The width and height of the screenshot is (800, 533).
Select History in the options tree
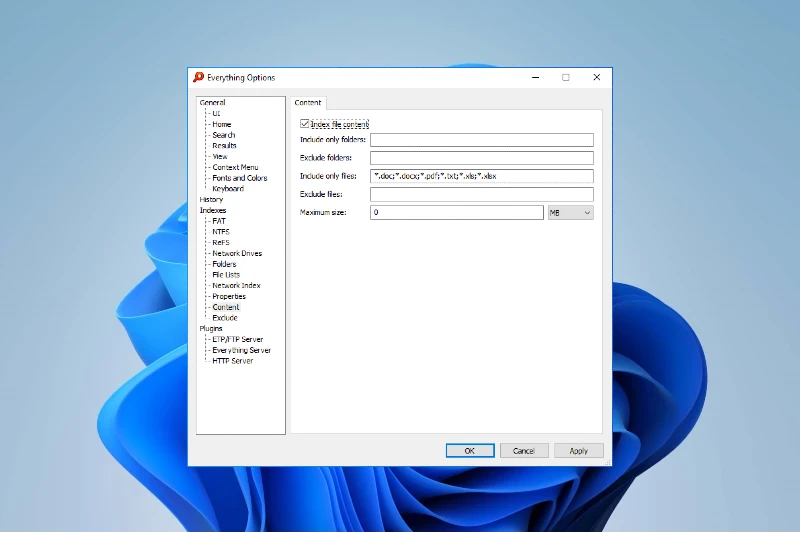[x=211, y=199]
